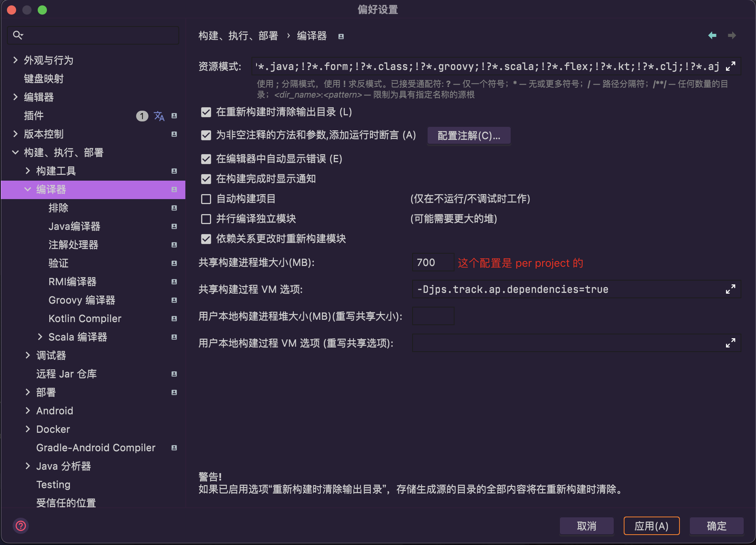756x545 pixels.
Task: Click the save icon next to 注解处理器
Action: (174, 244)
